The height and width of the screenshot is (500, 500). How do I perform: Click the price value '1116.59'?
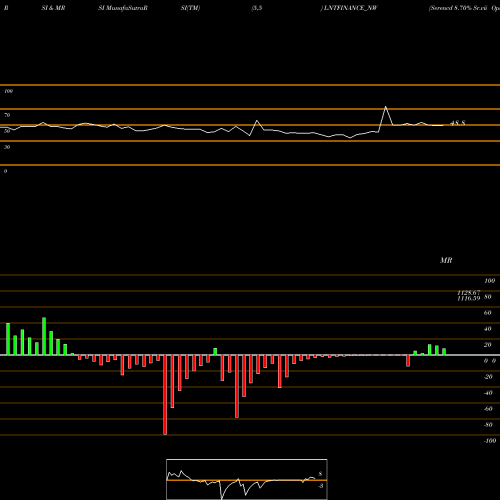tap(469, 298)
